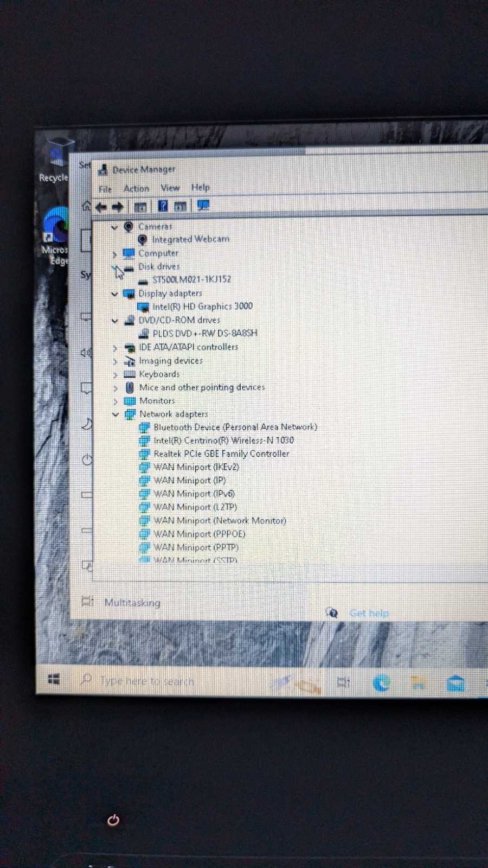The height and width of the screenshot is (868, 488).
Task: Select WAN Miniport (PPTP) entry
Action: pos(196,547)
